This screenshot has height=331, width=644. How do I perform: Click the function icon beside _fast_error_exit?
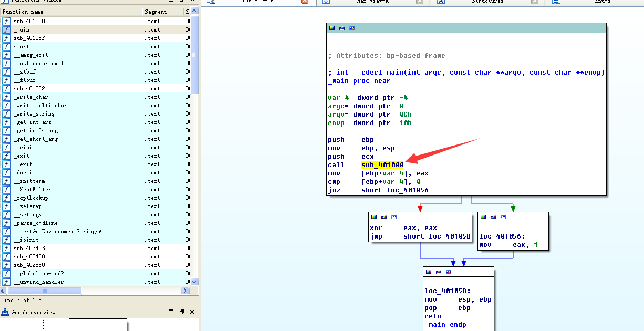(x=6, y=63)
